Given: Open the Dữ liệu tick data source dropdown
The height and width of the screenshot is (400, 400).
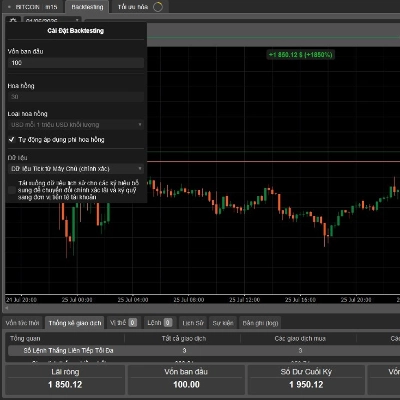Looking at the screenshot, I should [x=76, y=169].
